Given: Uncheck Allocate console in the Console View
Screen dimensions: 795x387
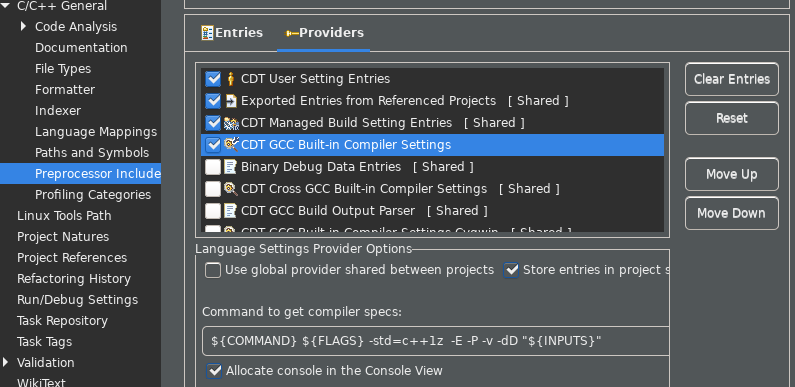Looking at the screenshot, I should 214,371.
